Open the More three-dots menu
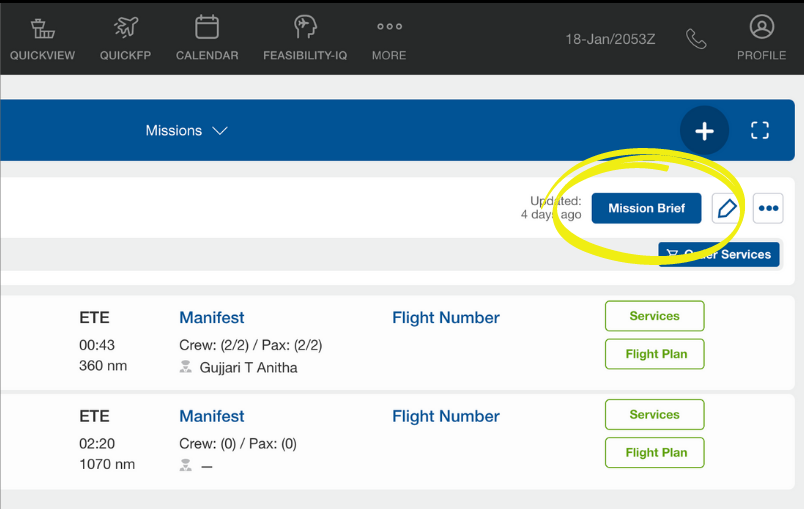 pyautogui.click(x=389, y=27)
